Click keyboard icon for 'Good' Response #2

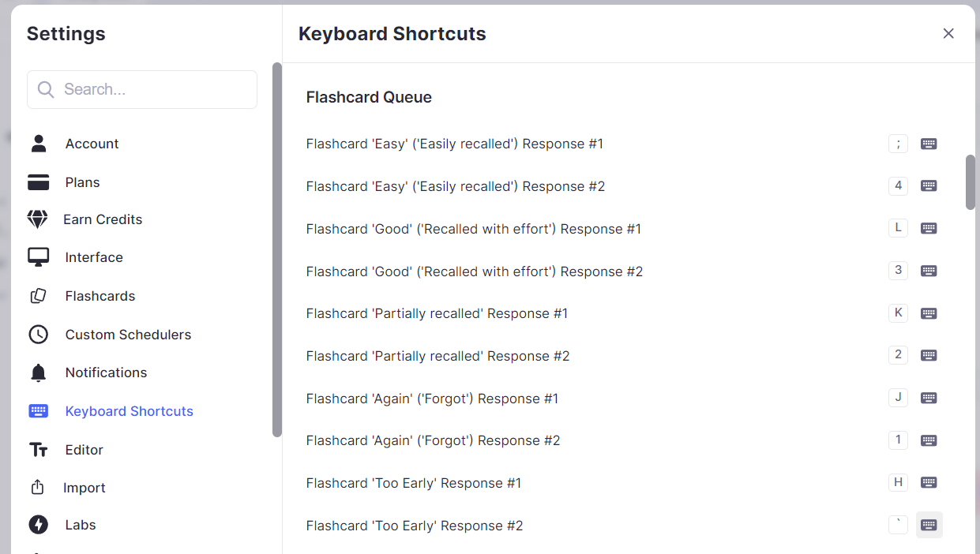(929, 271)
